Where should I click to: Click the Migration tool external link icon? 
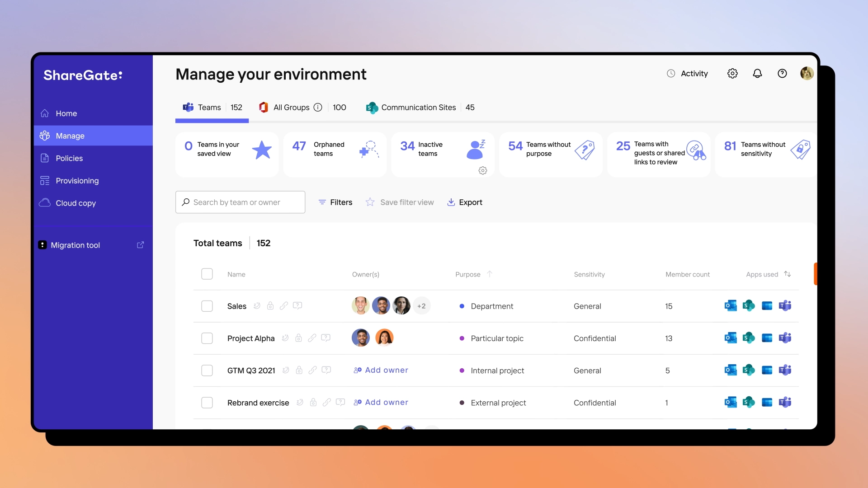(141, 244)
